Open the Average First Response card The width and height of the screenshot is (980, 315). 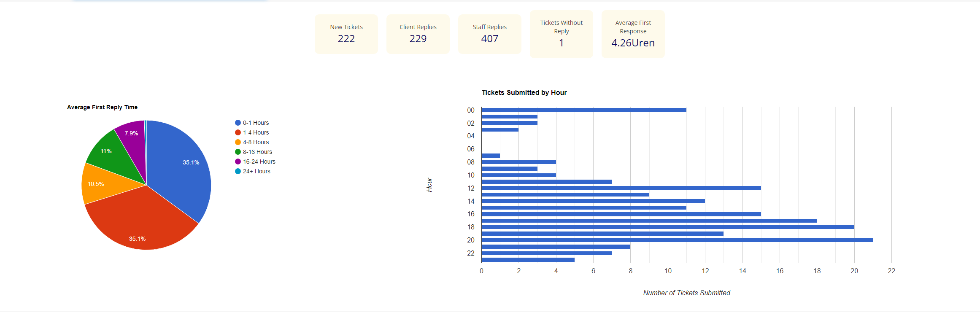coord(633,34)
